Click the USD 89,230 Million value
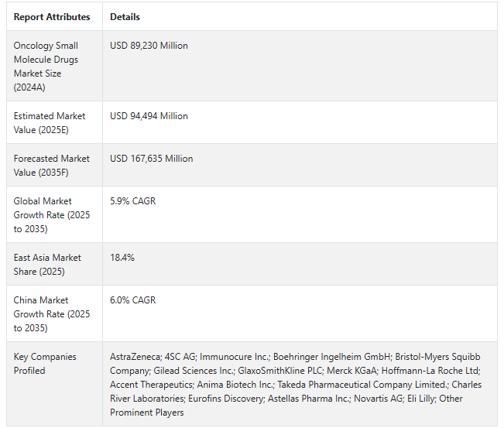Viewport: 504px width, 428px height. click(149, 46)
